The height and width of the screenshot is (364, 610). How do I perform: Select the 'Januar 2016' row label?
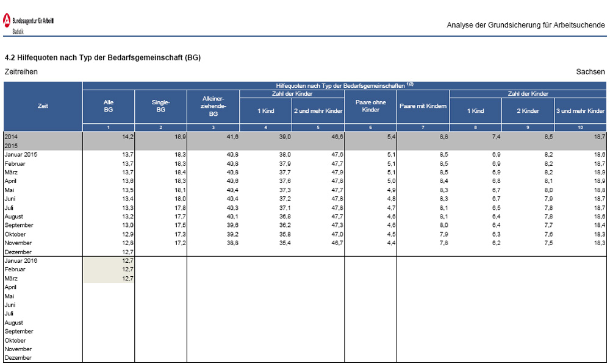pyautogui.click(x=21, y=260)
